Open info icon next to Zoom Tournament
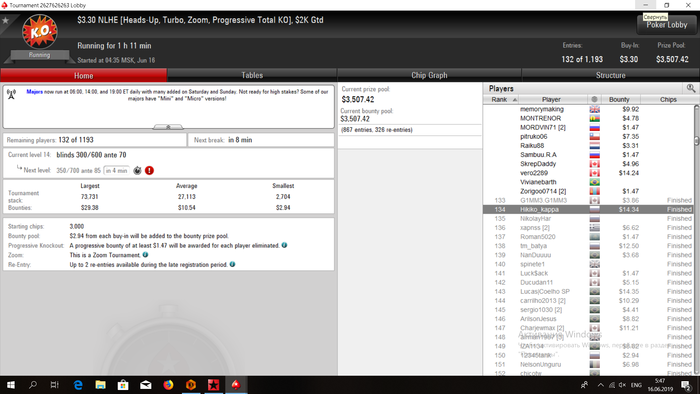Viewport: 700px width, 394px height. coord(146,255)
